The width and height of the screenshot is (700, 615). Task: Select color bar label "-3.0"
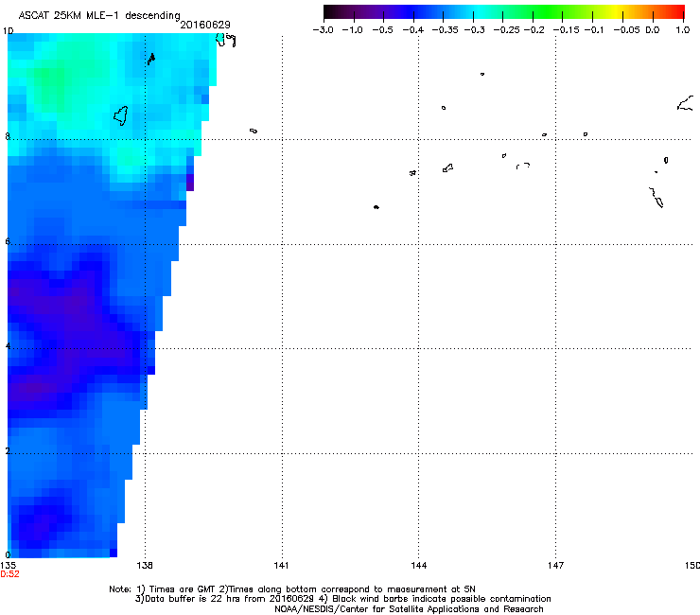(x=324, y=30)
